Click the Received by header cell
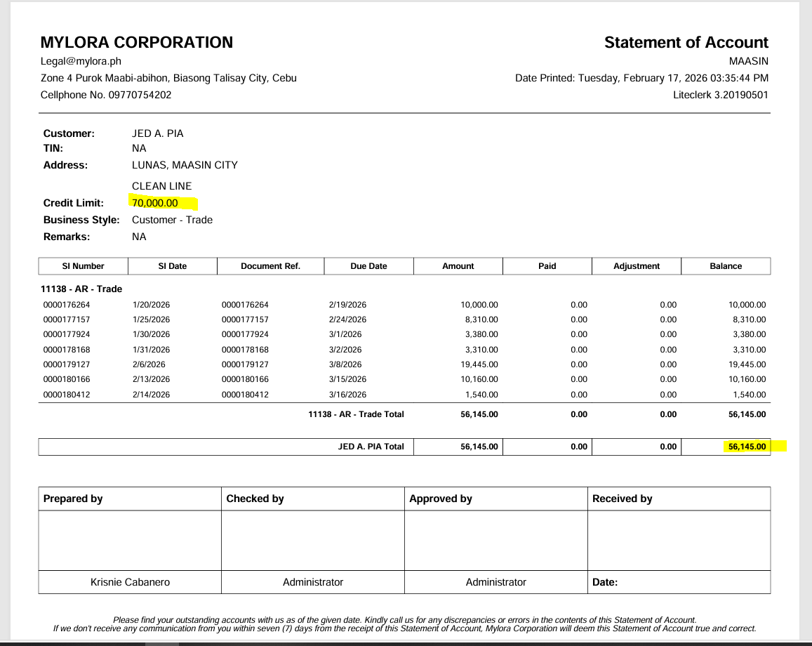This screenshot has height=646, width=812. [x=622, y=499]
